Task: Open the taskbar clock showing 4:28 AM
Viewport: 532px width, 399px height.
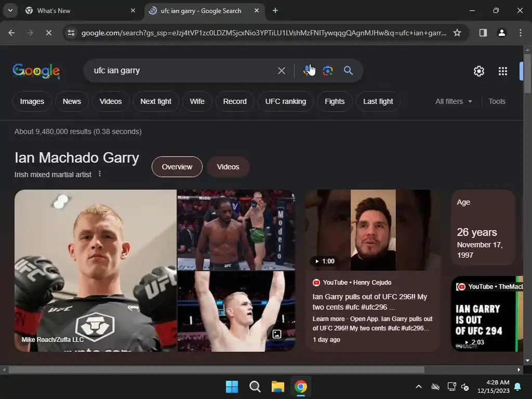Action: [x=494, y=387]
